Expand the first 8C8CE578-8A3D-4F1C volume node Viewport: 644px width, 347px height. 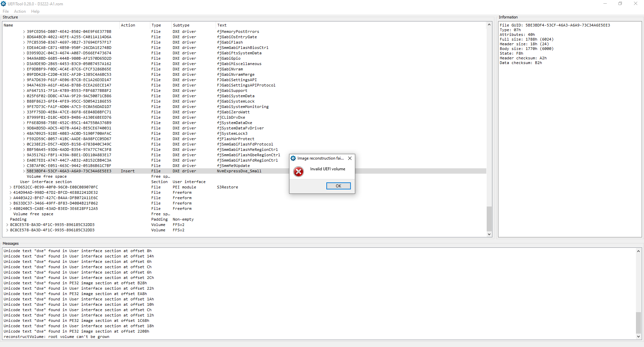[7, 225]
